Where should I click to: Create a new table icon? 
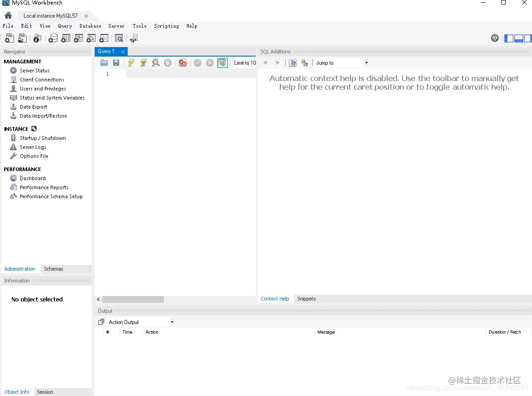(x=66, y=38)
